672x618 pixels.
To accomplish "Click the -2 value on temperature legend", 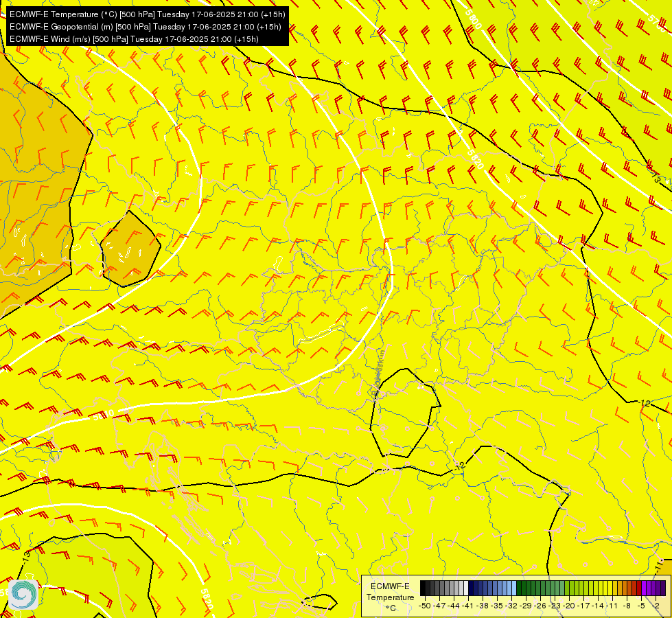I will pos(656,606).
